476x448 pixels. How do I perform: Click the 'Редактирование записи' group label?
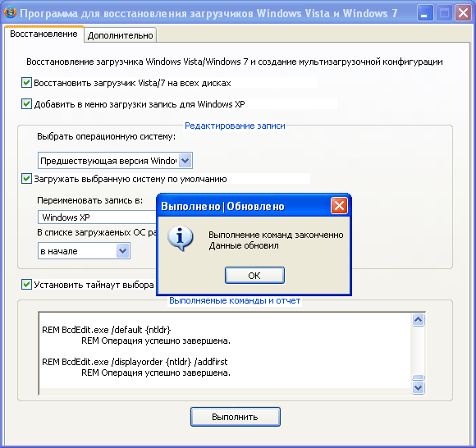[235, 126]
